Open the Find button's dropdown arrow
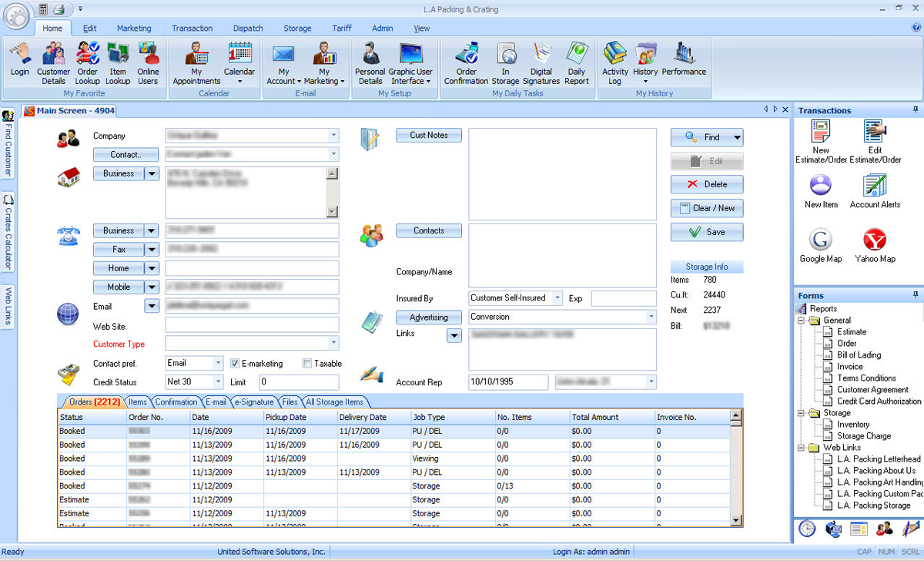 [738, 137]
